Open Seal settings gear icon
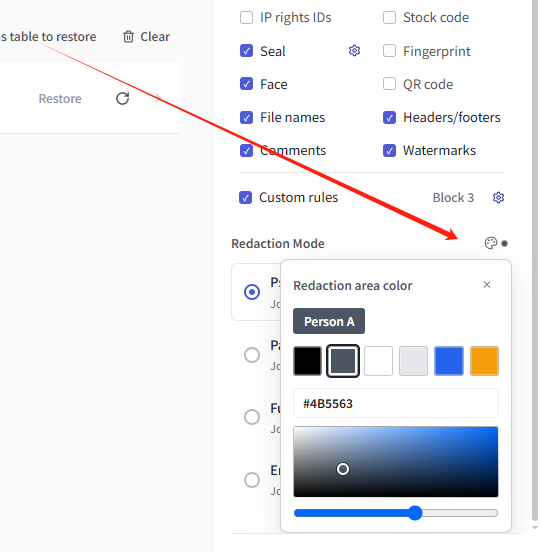The width and height of the screenshot is (540, 552). 354,51
